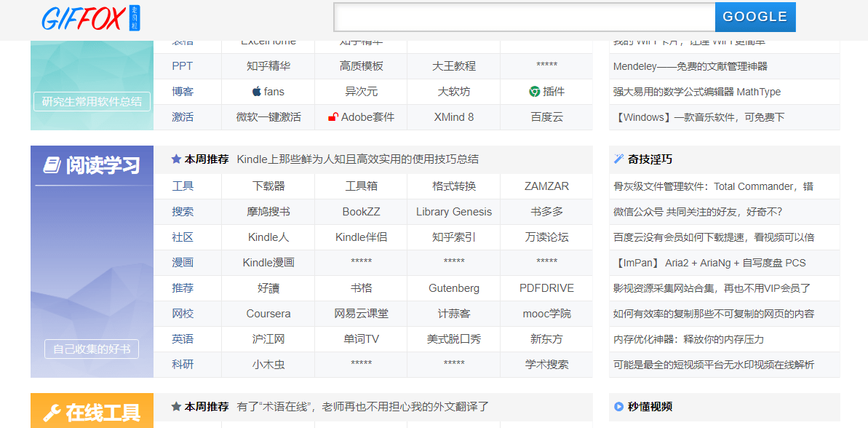
Task: Open the mooc学院 link
Action: point(546,314)
